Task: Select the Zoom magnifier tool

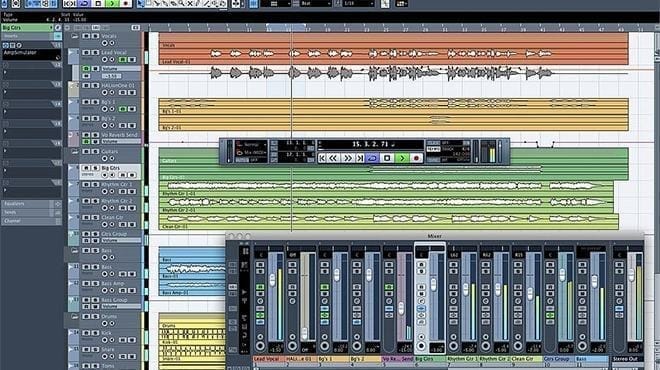Action: tap(182, 4)
